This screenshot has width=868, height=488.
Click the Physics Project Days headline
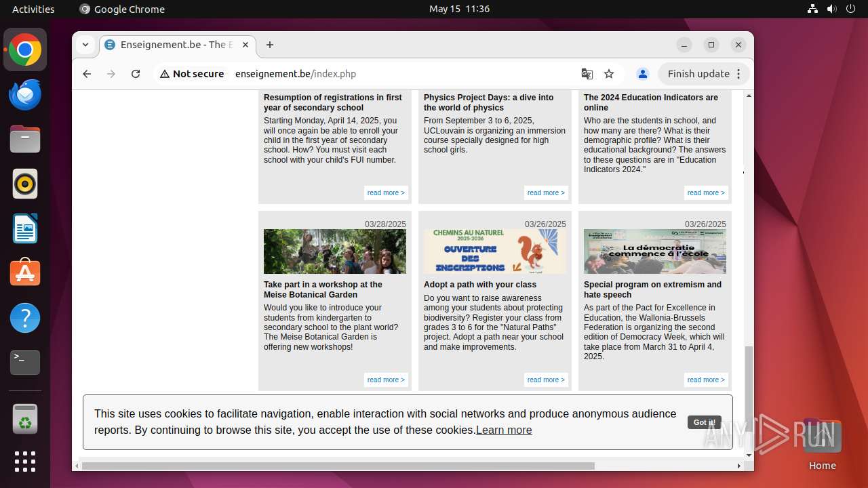pos(489,102)
